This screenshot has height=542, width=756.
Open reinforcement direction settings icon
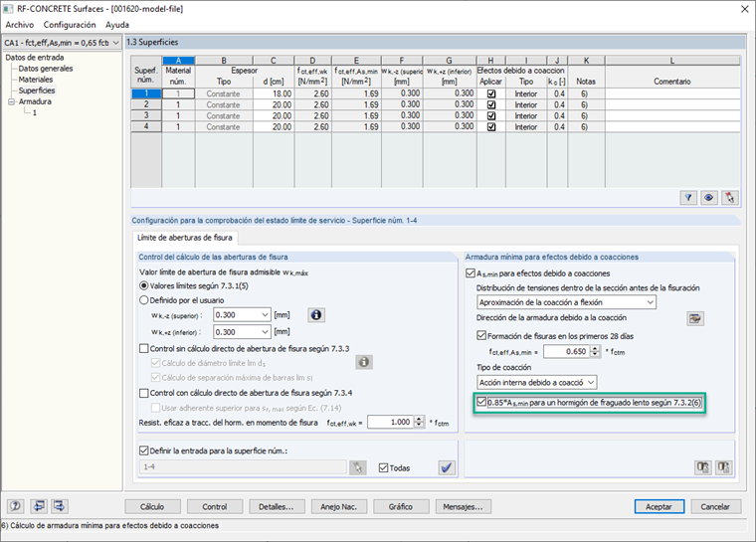click(695, 318)
